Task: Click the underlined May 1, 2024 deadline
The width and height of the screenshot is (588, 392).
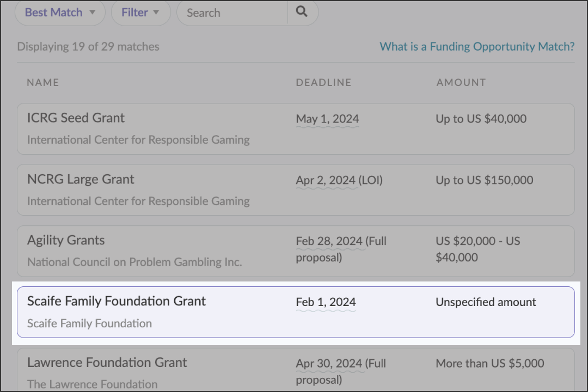Action: click(x=327, y=119)
